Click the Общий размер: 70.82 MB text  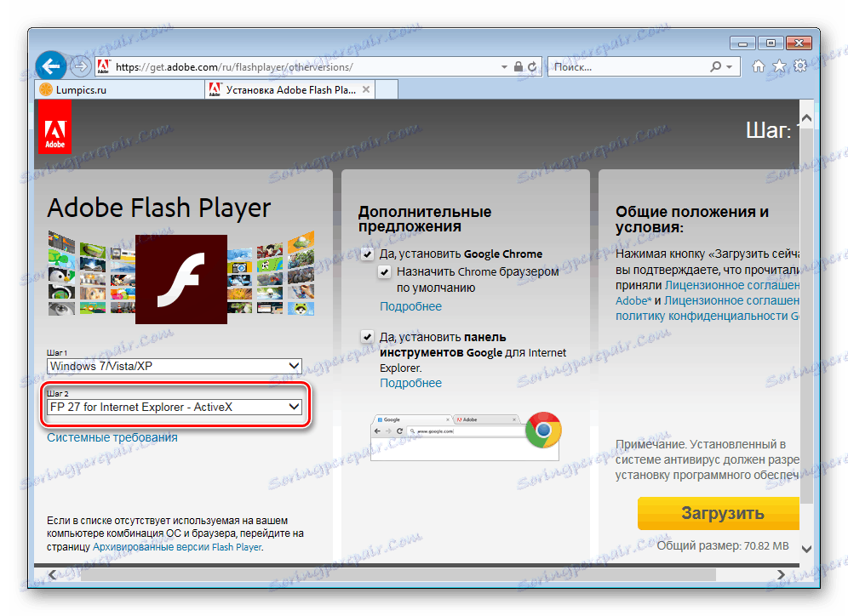click(x=723, y=545)
